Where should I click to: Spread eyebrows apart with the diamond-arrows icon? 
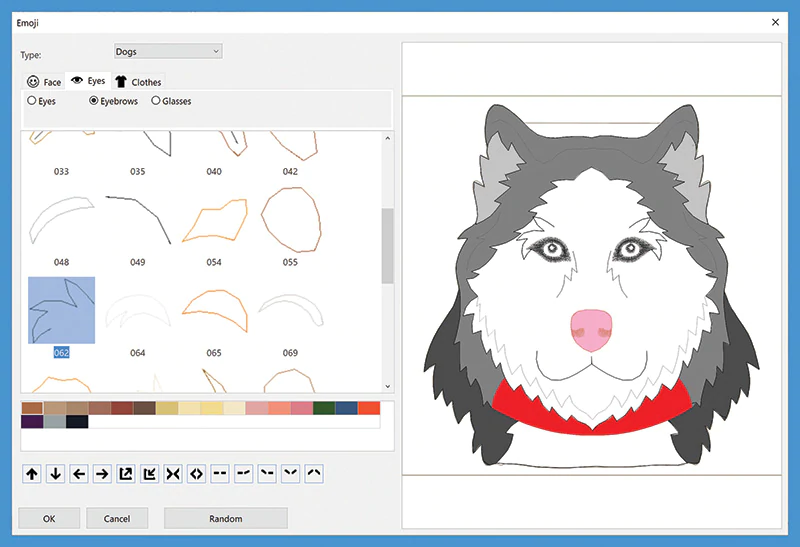click(196, 474)
